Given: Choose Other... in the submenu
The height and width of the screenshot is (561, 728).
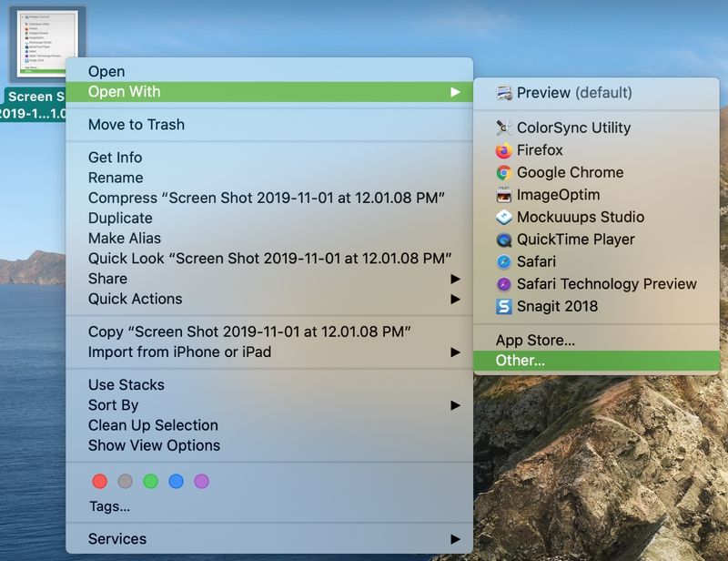Looking at the screenshot, I should [597, 361].
